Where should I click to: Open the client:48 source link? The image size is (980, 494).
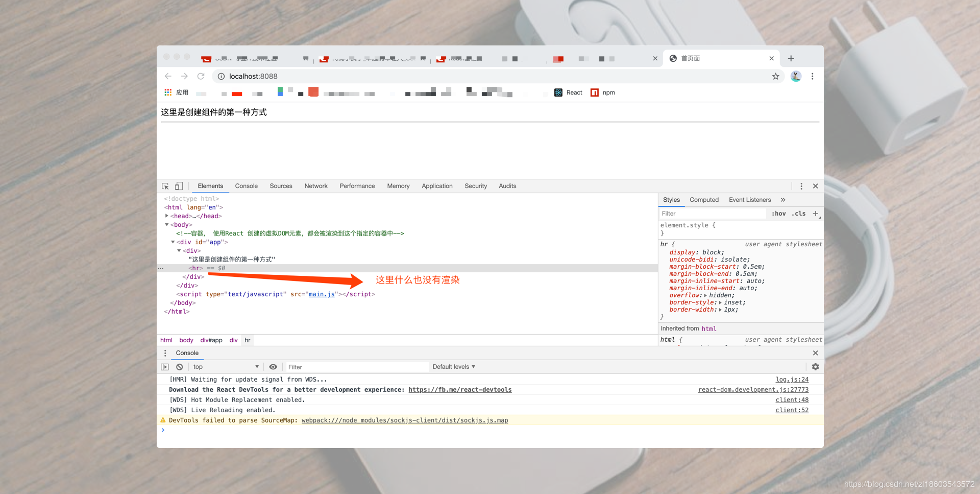[792, 400]
